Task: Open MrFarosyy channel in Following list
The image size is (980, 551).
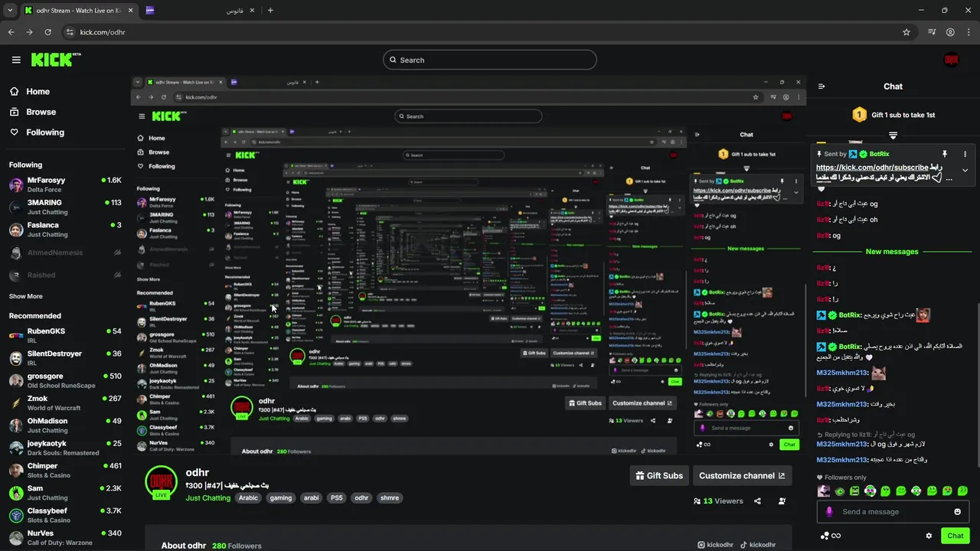Action: pos(65,184)
